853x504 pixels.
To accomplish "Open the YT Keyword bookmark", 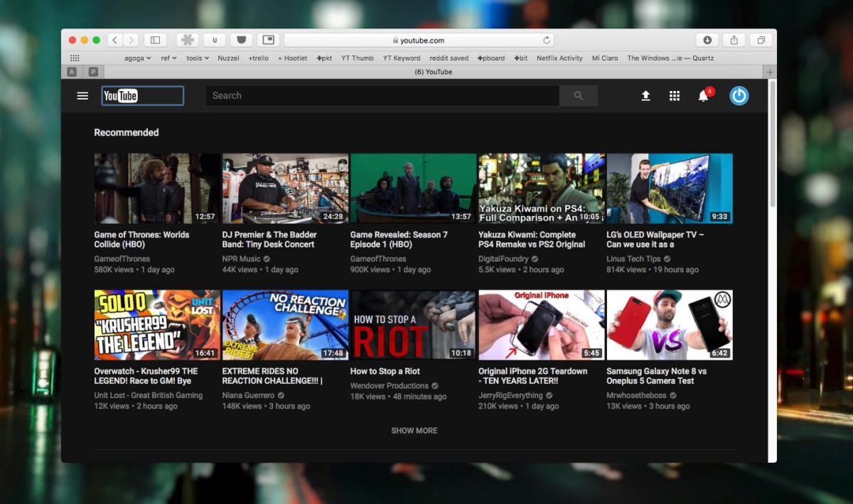I will (402, 58).
